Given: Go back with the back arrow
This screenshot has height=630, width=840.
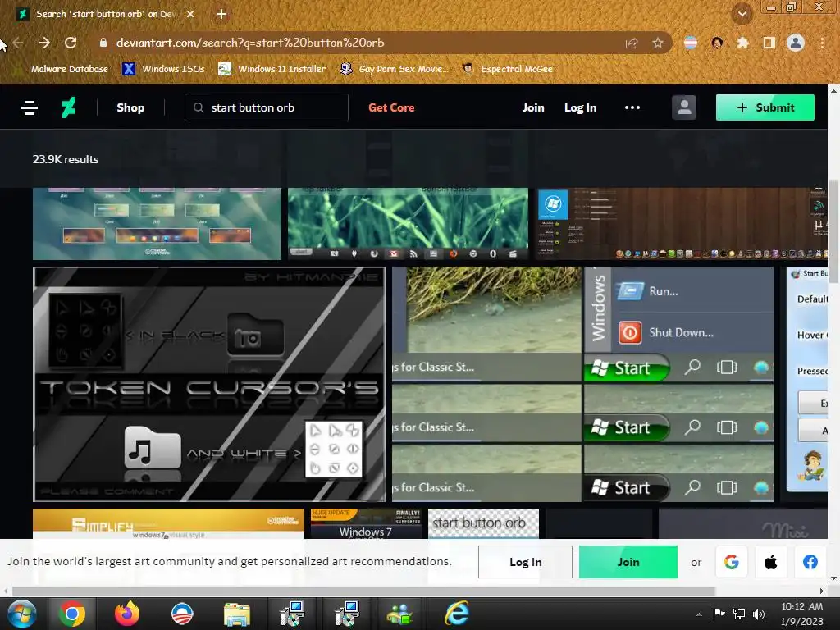Looking at the screenshot, I should (18, 43).
